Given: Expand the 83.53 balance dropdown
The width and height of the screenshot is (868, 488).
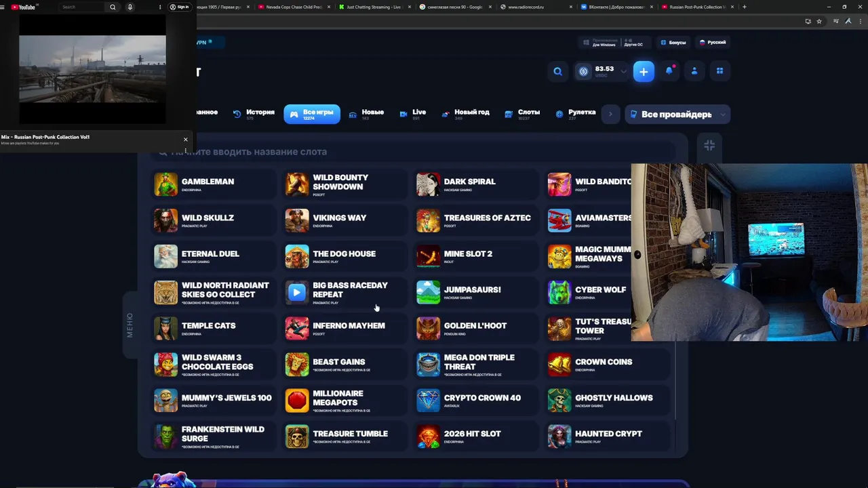Looking at the screenshot, I should tap(623, 71).
